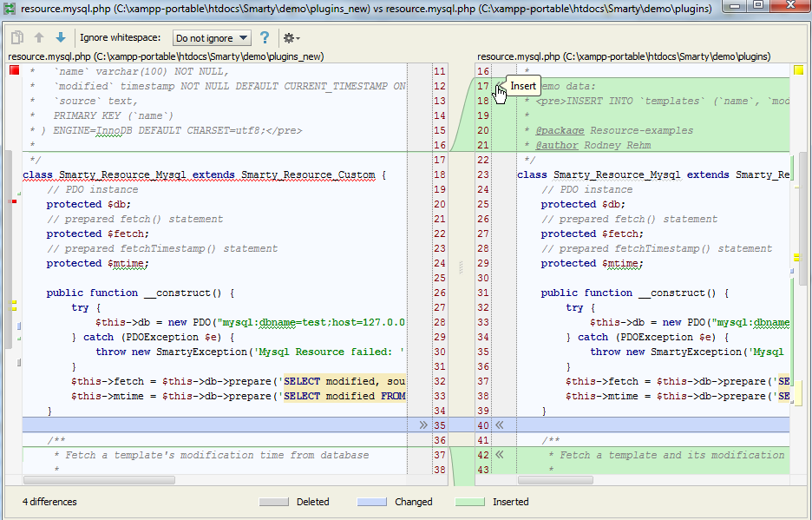Screen dimensions: 812x520
Task: Click the 'Ignore whitespace:' label
Action: point(120,38)
